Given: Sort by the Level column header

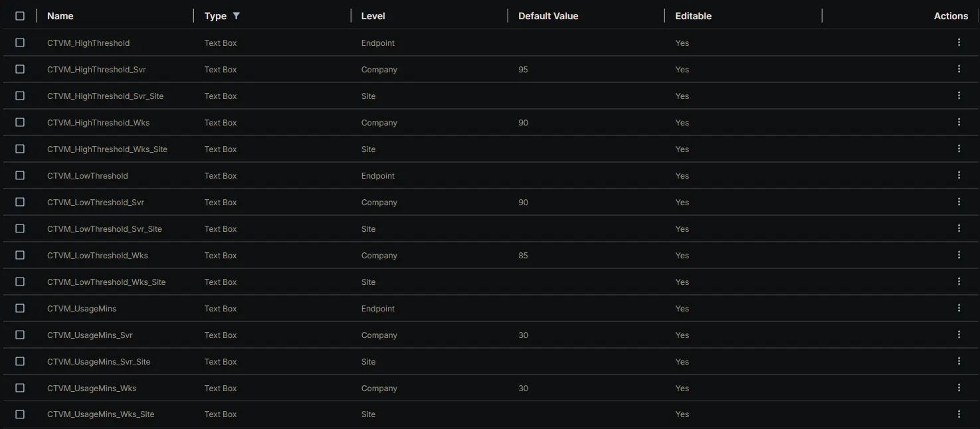Looking at the screenshot, I should pyautogui.click(x=373, y=16).
